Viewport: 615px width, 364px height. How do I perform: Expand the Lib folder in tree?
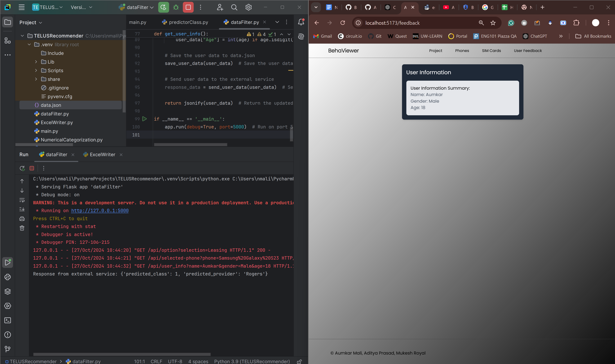tap(36, 62)
